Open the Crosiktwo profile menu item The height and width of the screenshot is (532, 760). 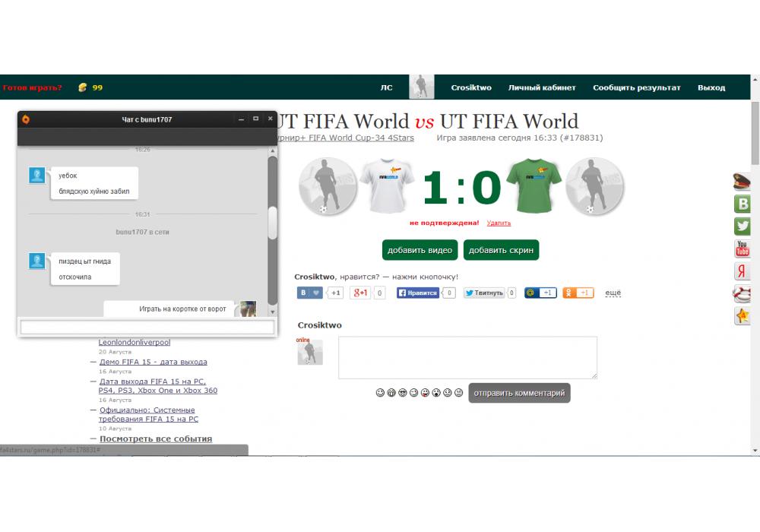(471, 87)
